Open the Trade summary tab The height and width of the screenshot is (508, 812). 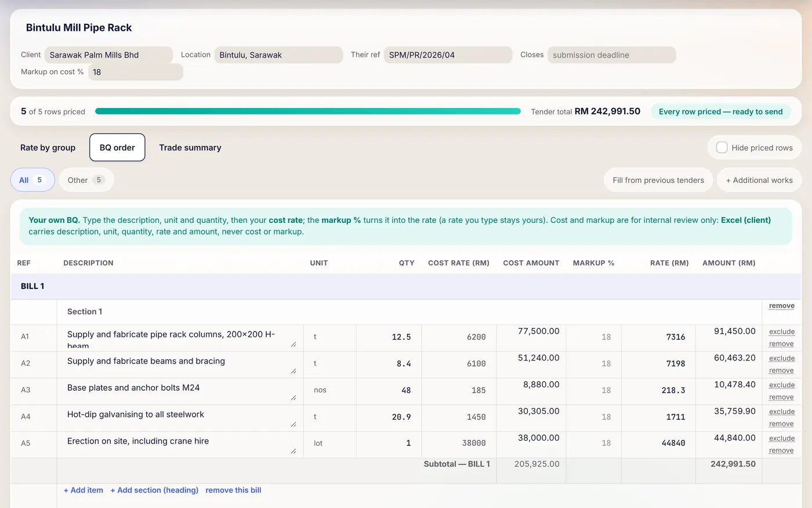190,147
